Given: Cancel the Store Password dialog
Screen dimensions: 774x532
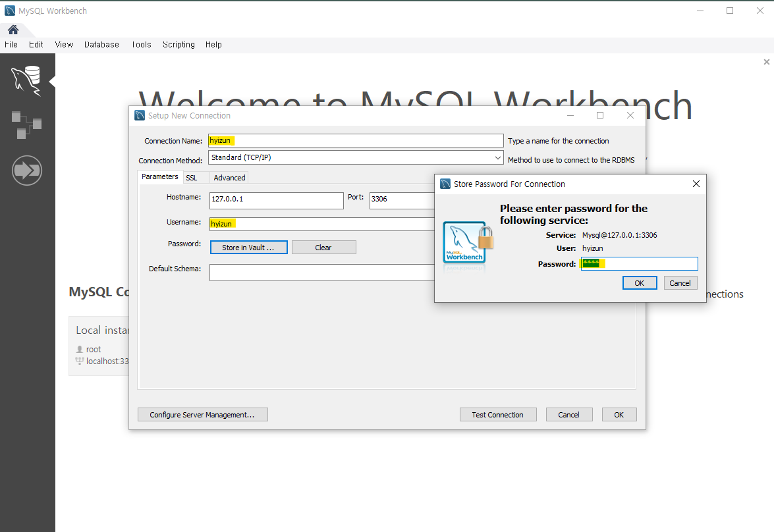Looking at the screenshot, I should (680, 282).
